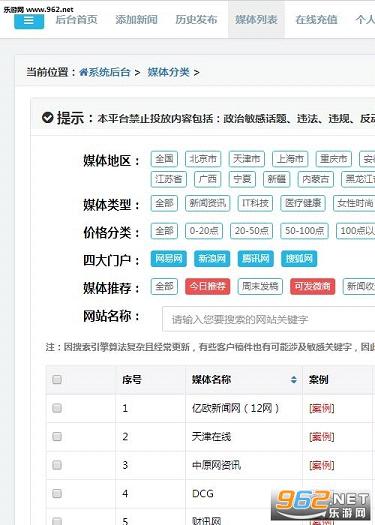Choose price range 20-50点

click(x=251, y=231)
